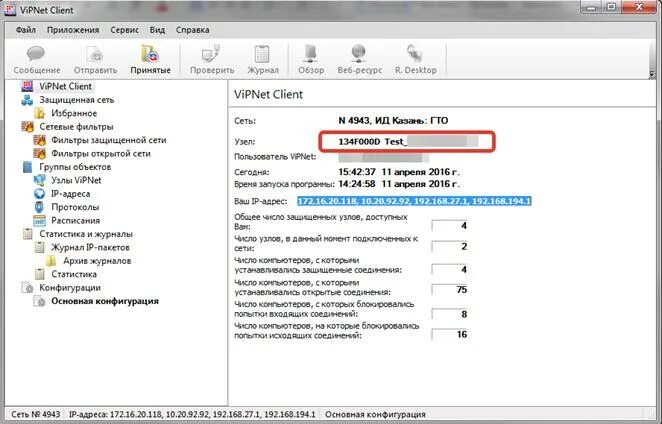662x424 pixels.
Task: Select Протоколы tree label
Action: pyautogui.click(x=75, y=207)
